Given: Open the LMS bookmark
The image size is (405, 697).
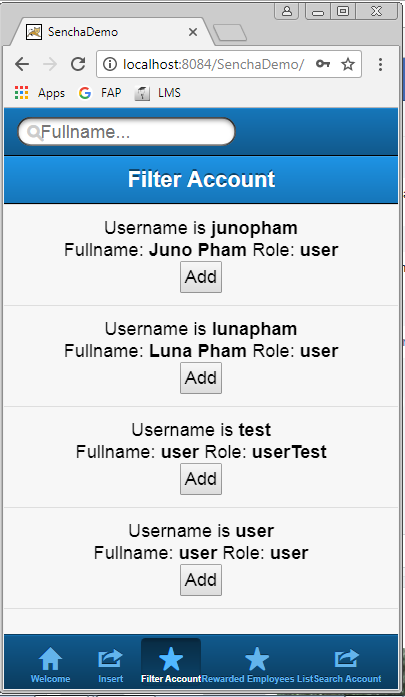Looking at the screenshot, I should pos(158,93).
